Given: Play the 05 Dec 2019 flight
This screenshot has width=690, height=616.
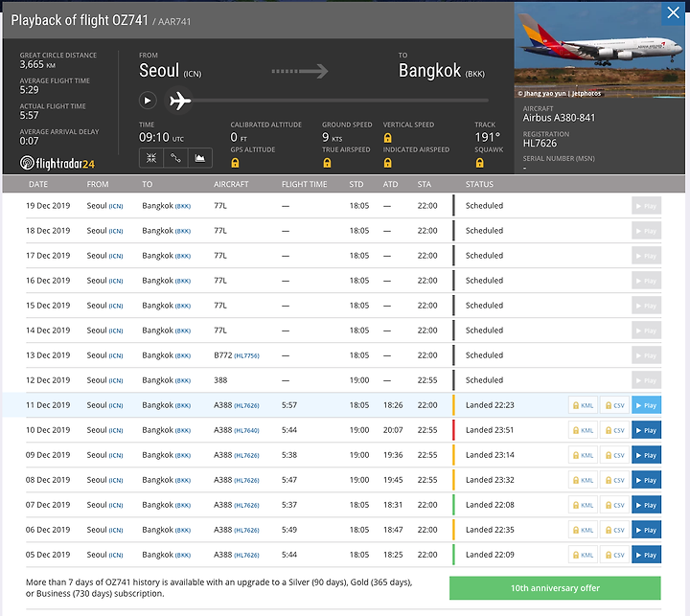Looking at the screenshot, I should point(647,555).
